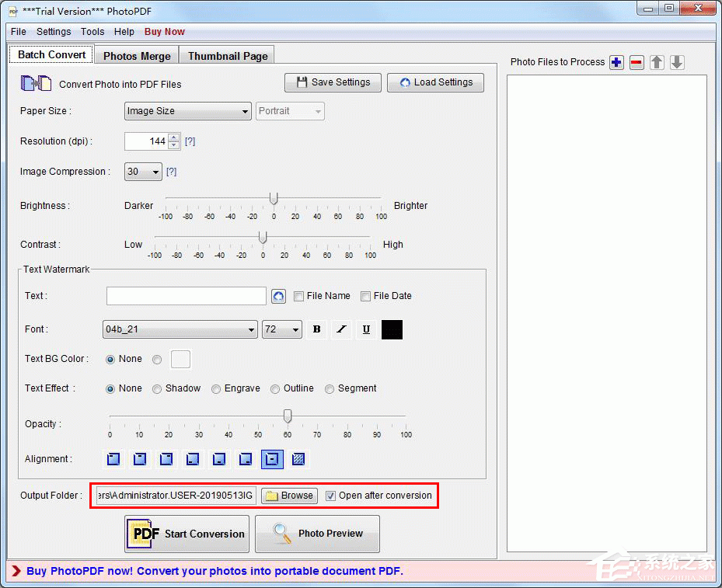Click the Convert Photo into PDF icon
722x588 pixels.
(x=36, y=83)
